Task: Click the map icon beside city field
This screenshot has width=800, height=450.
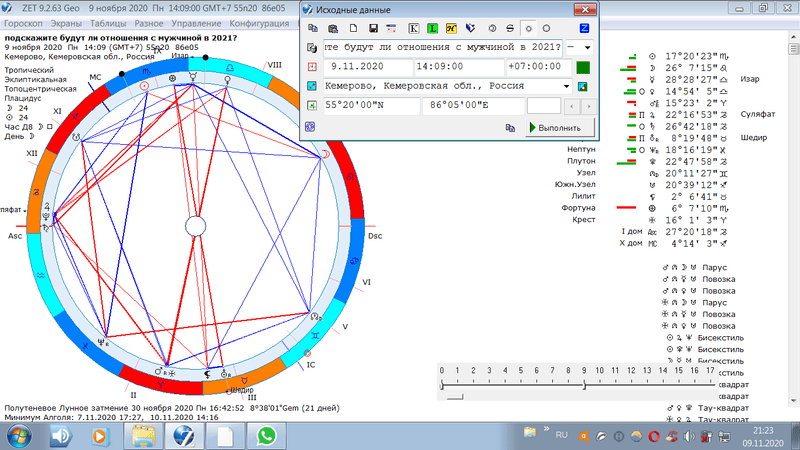Action: [582, 86]
